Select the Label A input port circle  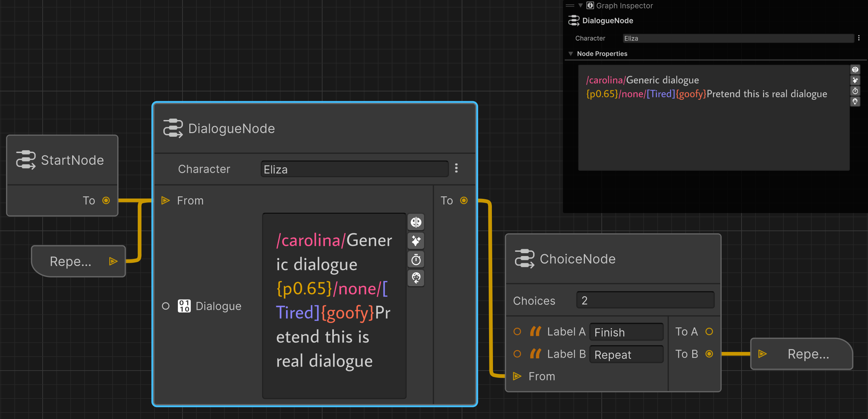tap(517, 331)
